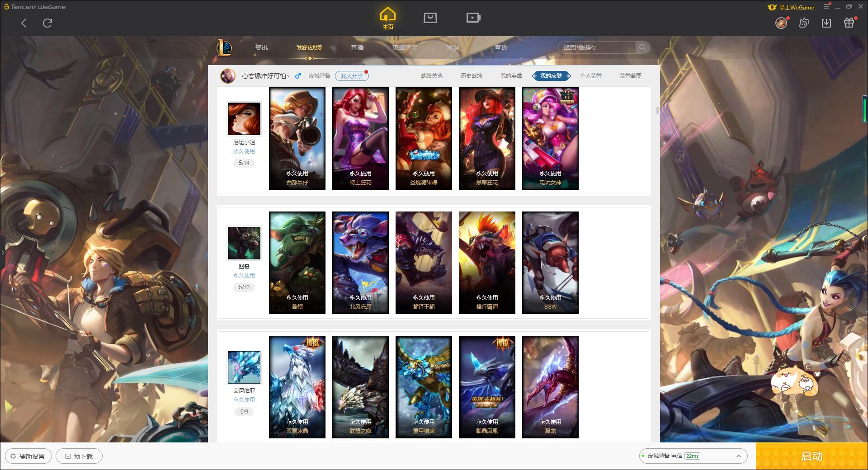Open the 联盟之隼 skin card
The image size is (868, 470).
(360, 387)
